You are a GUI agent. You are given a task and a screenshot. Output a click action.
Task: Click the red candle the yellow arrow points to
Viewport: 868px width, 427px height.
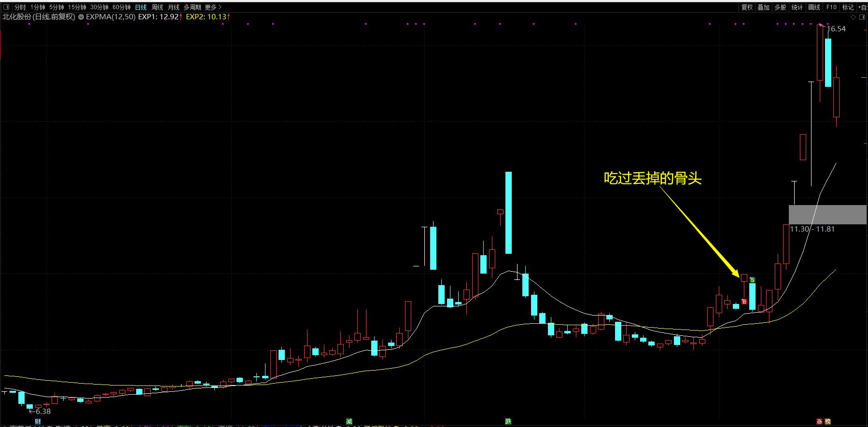click(744, 278)
